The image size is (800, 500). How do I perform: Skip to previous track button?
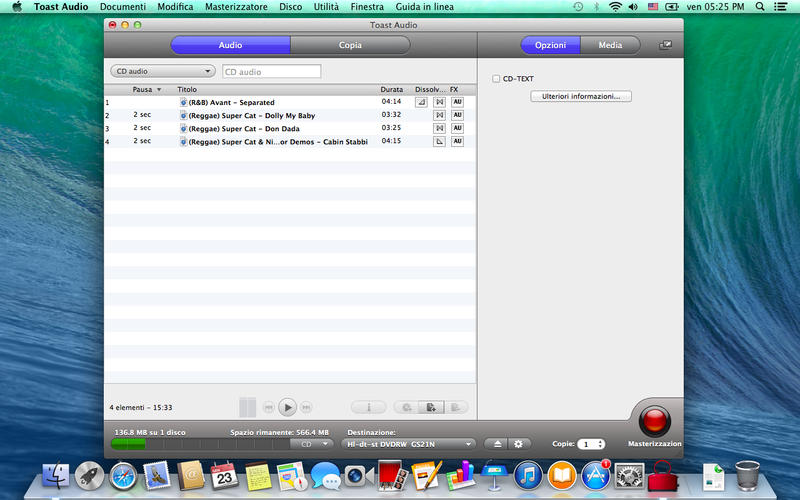[268, 407]
